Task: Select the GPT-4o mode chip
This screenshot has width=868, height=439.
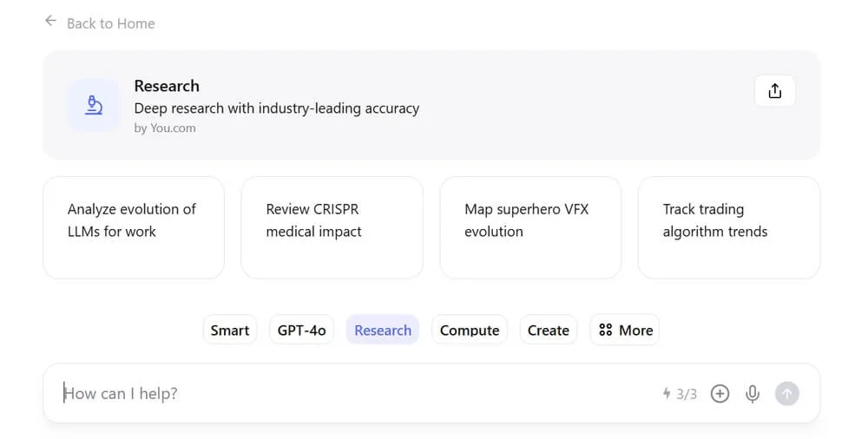Action: [x=301, y=331]
